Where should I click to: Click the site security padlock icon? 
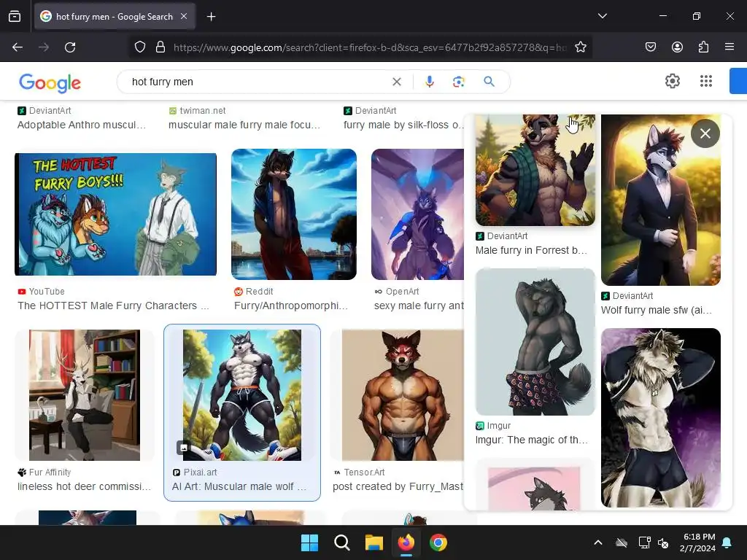tap(160, 47)
